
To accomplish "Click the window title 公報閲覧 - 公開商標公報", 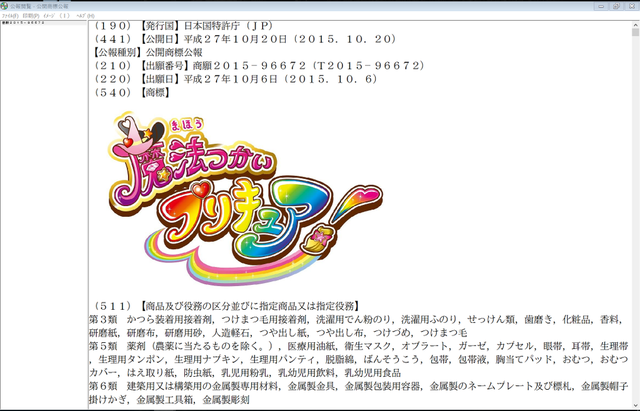I will tap(40, 6).
